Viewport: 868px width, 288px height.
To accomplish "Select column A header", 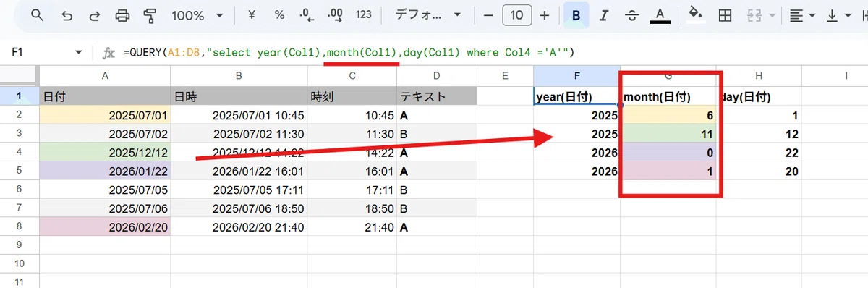I will click(x=105, y=75).
